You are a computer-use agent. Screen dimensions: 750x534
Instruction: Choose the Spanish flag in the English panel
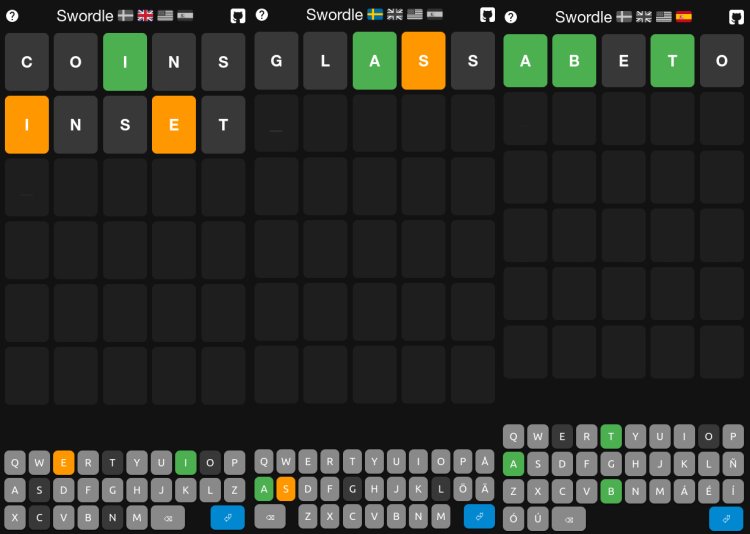click(185, 16)
